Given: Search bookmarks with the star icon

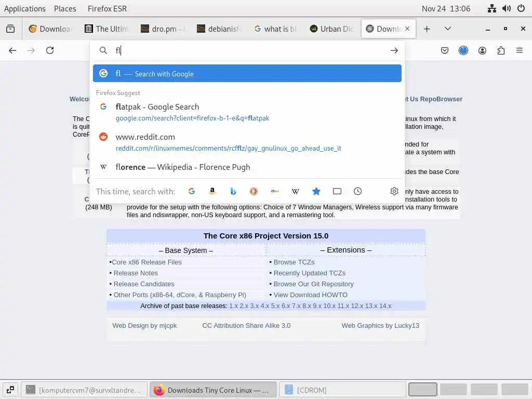Looking at the screenshot, I should pos(316,191).
